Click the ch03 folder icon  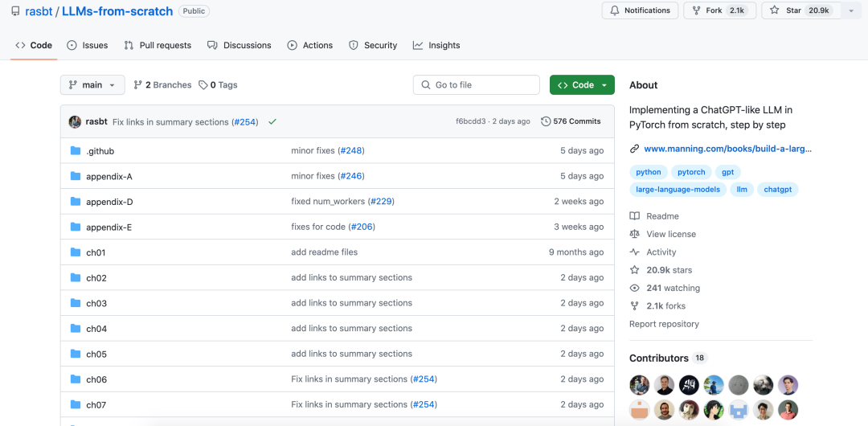click(x=76, y=303)
